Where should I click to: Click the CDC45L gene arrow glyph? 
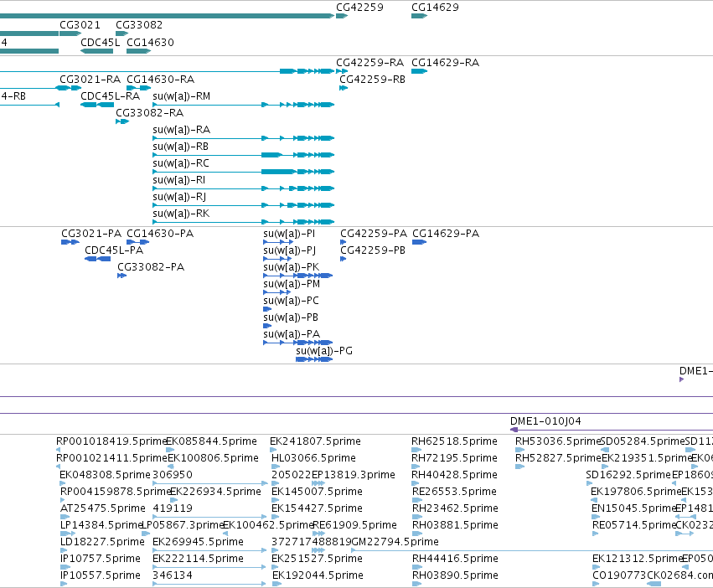click(97, 51)
